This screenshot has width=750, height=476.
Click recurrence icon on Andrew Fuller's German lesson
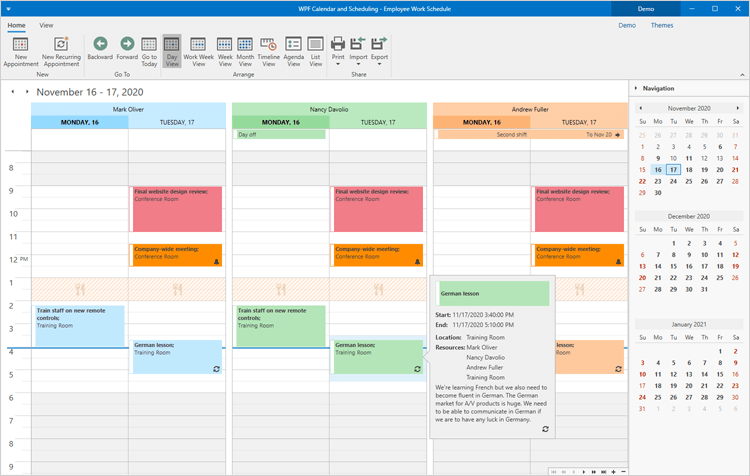(618, 369)
